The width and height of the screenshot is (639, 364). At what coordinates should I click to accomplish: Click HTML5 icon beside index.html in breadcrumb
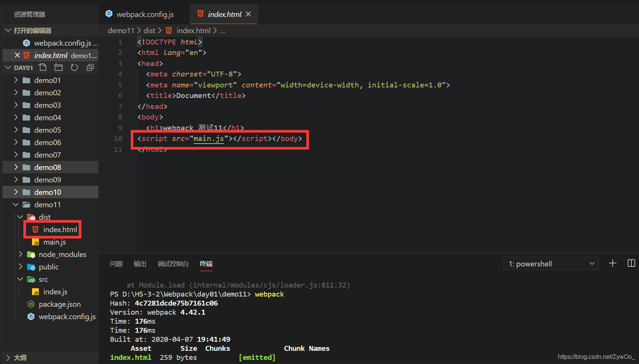click(169, 31)
